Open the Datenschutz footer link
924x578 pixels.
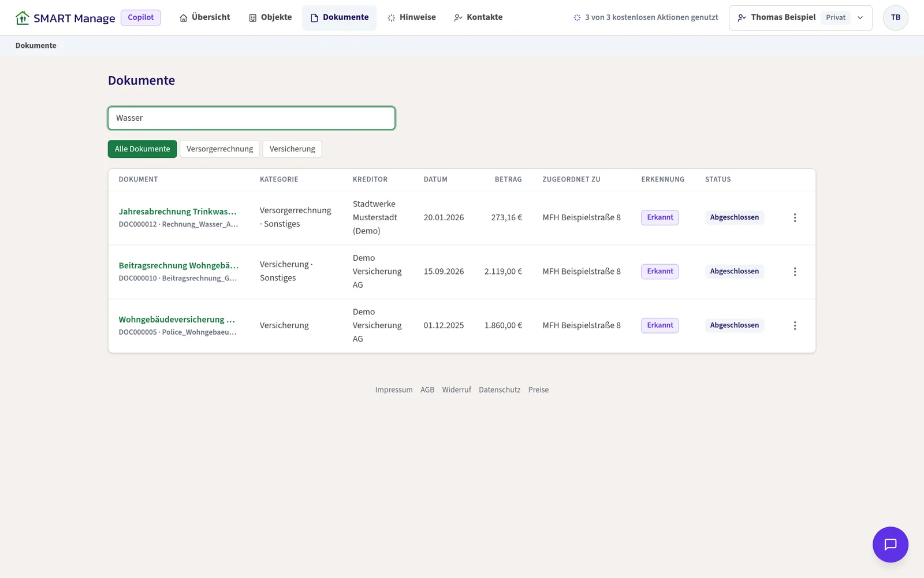pyautogui.click(x=500, y=390)
